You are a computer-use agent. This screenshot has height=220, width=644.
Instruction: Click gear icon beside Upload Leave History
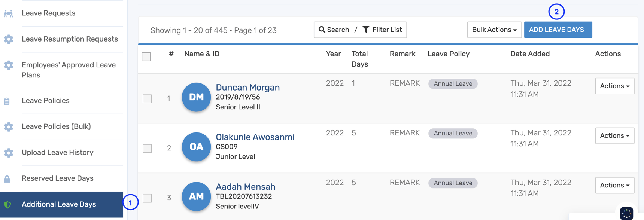pyautogui.click(x=9, y=153)
